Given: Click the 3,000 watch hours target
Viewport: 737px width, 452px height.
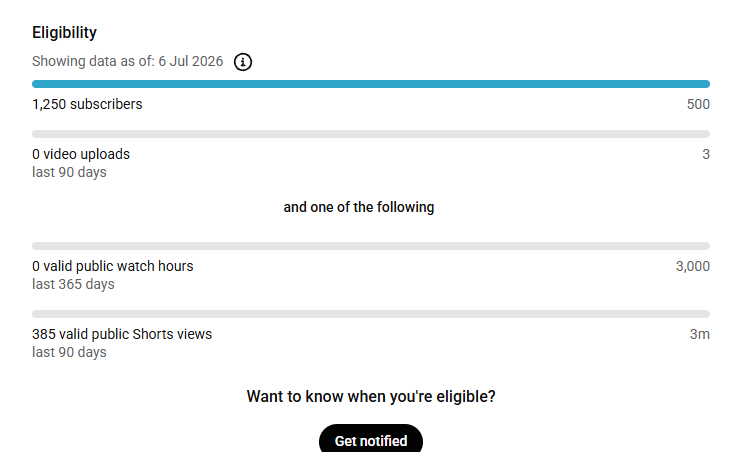Looking at the screenshot, I should 692,266.
